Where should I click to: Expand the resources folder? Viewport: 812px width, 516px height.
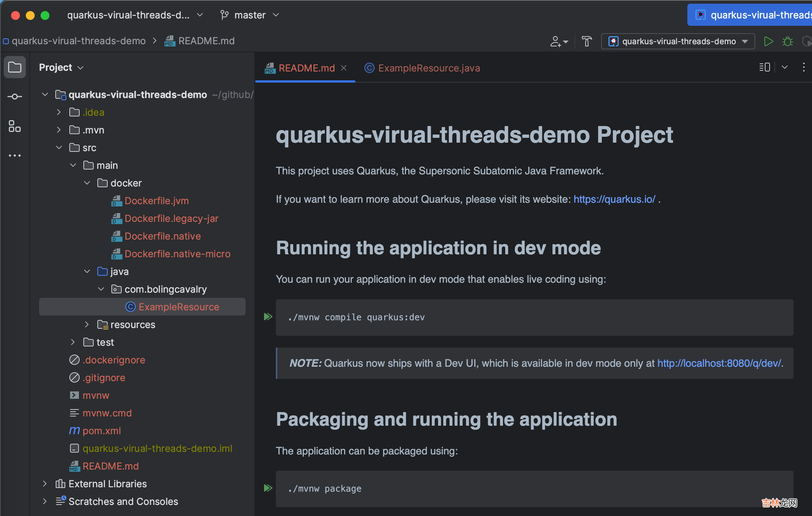[x=87, y=324]
